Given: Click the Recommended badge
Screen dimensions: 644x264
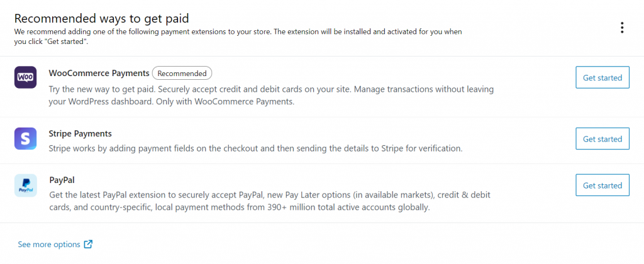Looking at the screenshot, I should tap(182, 74).
